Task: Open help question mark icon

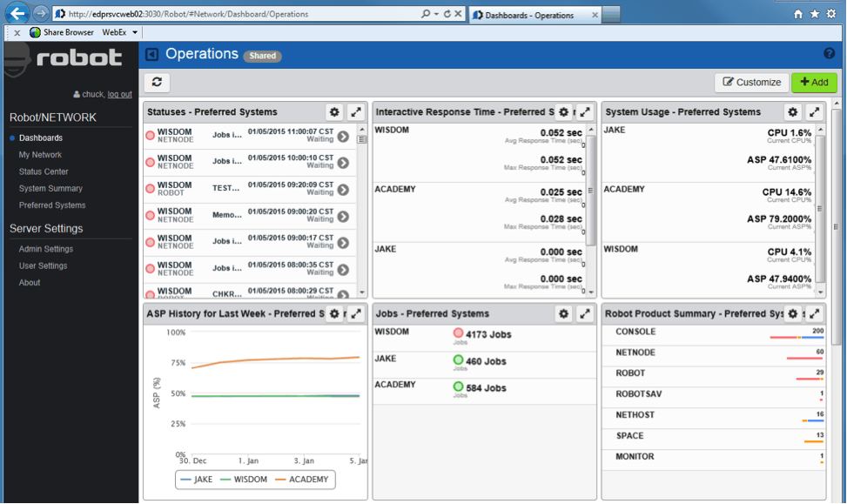Action: (x=830, y=53)
